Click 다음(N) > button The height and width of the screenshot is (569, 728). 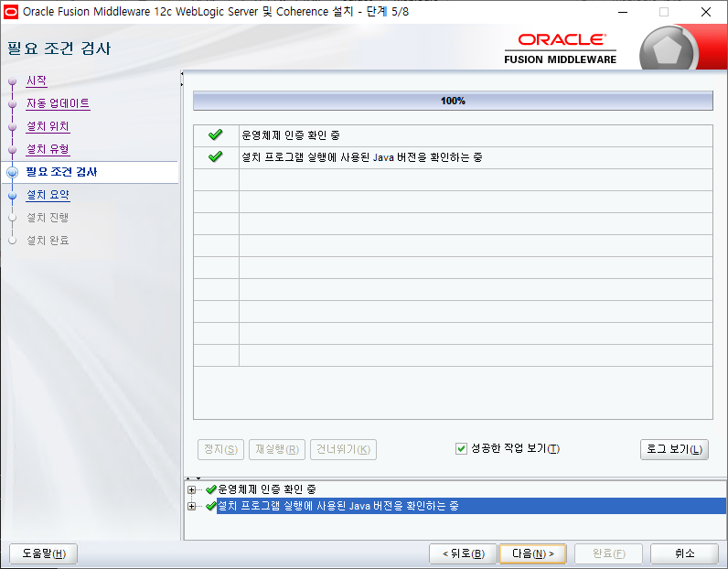coord(532,553)
